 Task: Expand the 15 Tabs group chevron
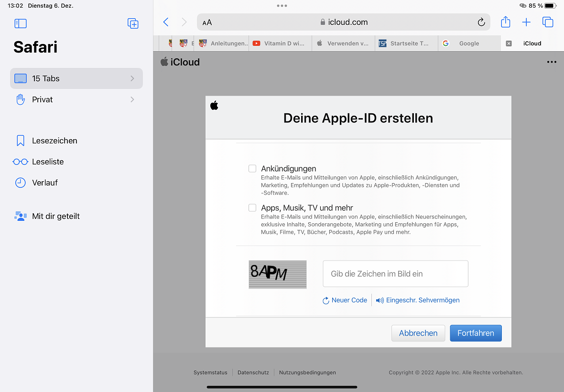tap(132, 78)
